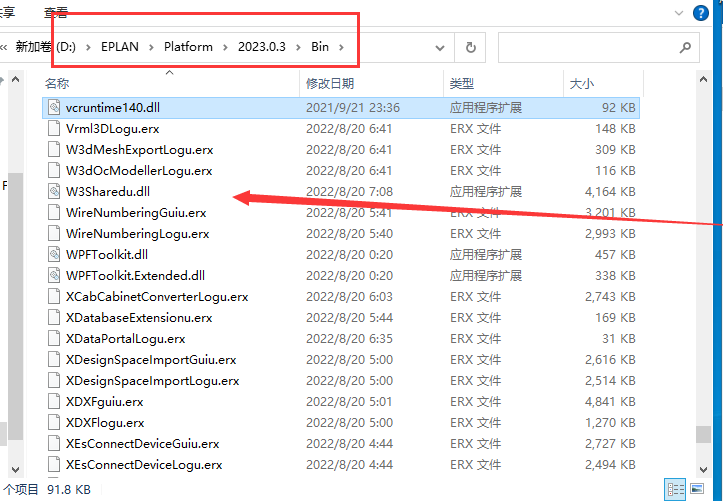Screen dimensions: 723x501
Task: Go to 新加卷 (D:) in breadcrumb
Action: pyautogui.click(x=45, y=47)
